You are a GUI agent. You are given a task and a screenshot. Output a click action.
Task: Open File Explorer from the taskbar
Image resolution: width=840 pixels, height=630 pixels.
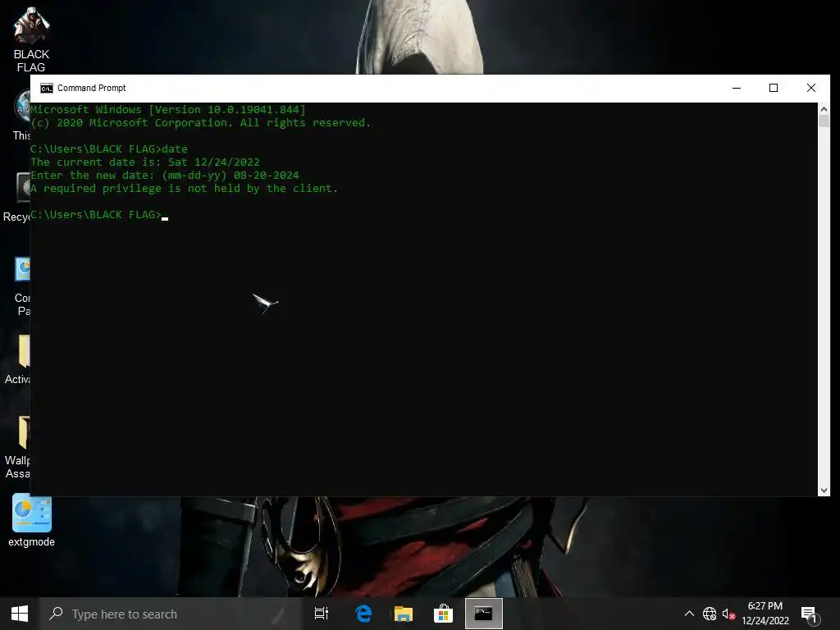tap(404, 614)
